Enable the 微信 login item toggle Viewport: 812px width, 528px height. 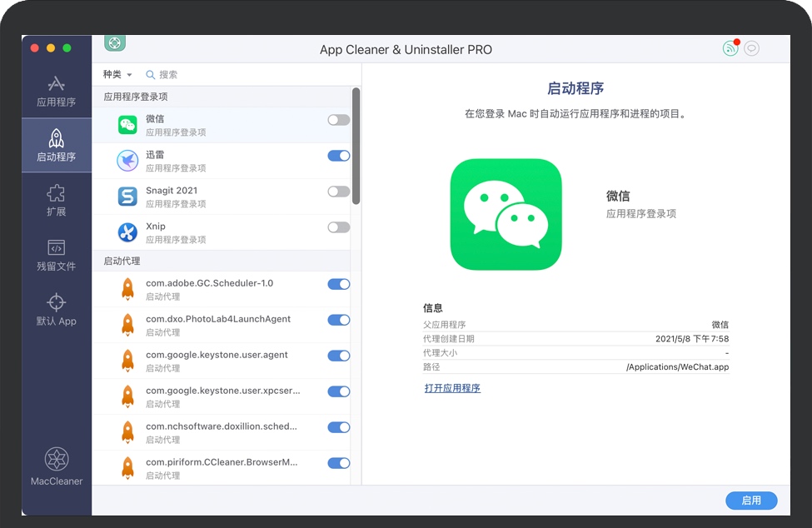click(x=338, y=120)
